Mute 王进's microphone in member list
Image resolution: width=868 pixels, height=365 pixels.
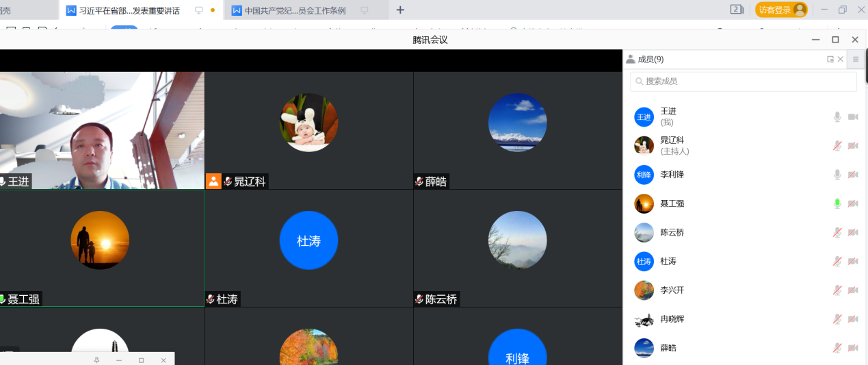point(837,117)
